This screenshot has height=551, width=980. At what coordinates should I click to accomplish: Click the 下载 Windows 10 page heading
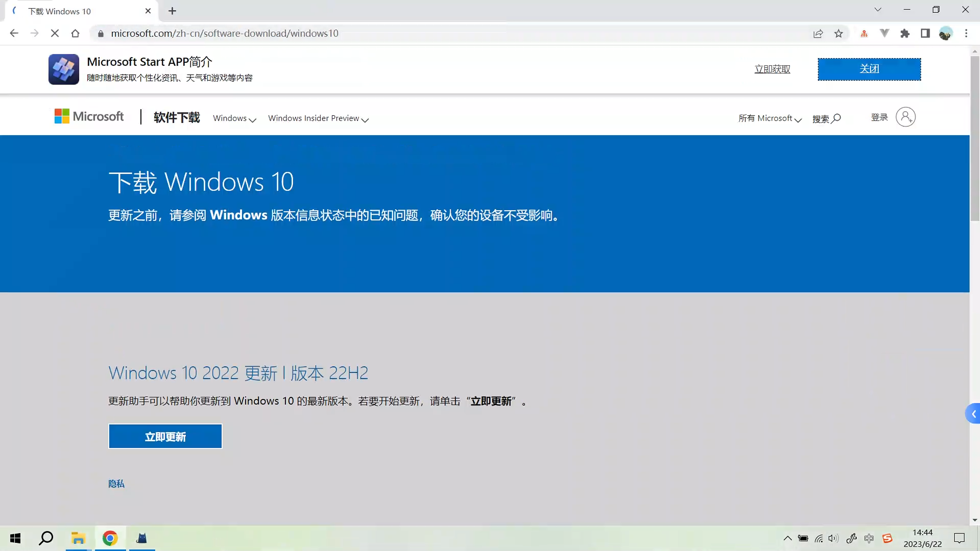tap(201, 182)
